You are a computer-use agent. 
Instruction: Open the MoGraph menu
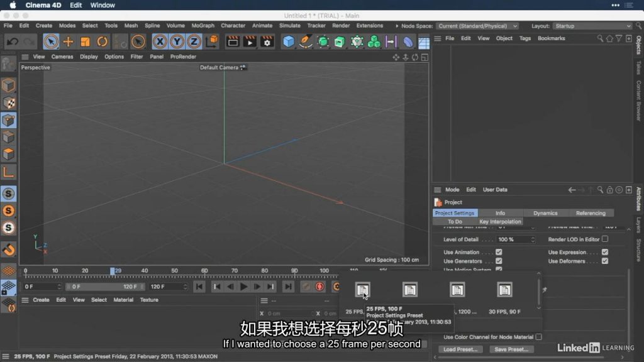[203, 25]
